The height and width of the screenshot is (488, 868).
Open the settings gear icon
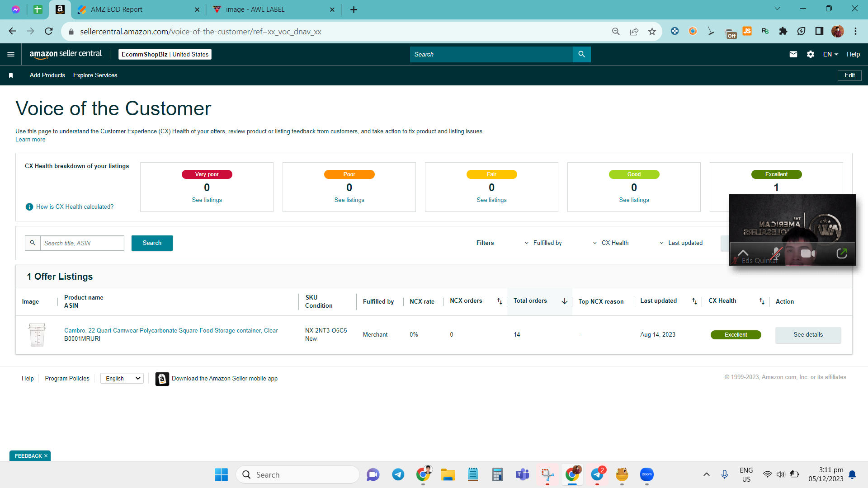point(811,54)
